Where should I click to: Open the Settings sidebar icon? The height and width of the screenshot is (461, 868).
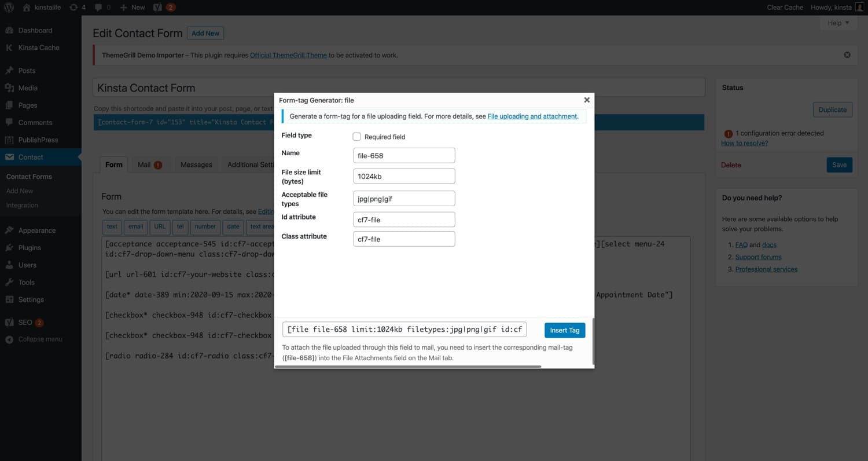click(x=10, y=299)
